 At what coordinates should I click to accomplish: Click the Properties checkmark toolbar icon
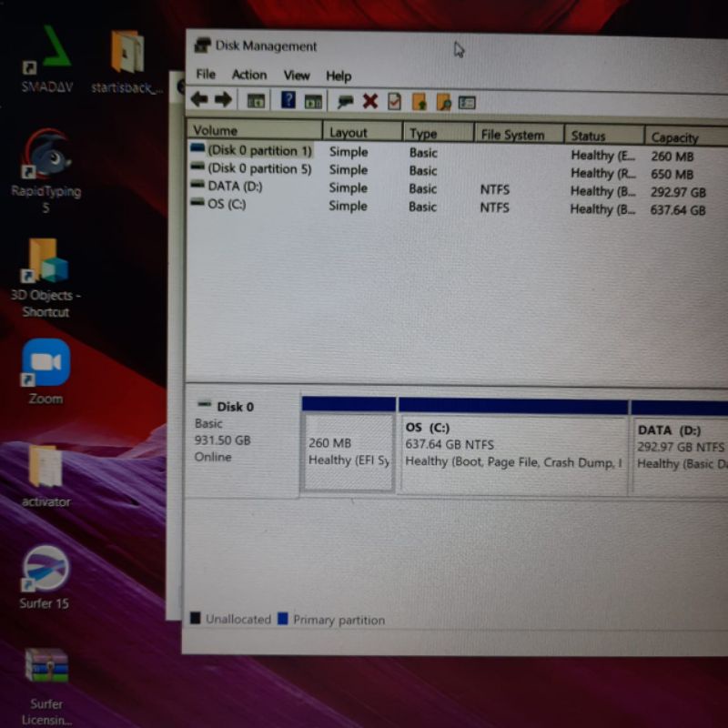394,101
